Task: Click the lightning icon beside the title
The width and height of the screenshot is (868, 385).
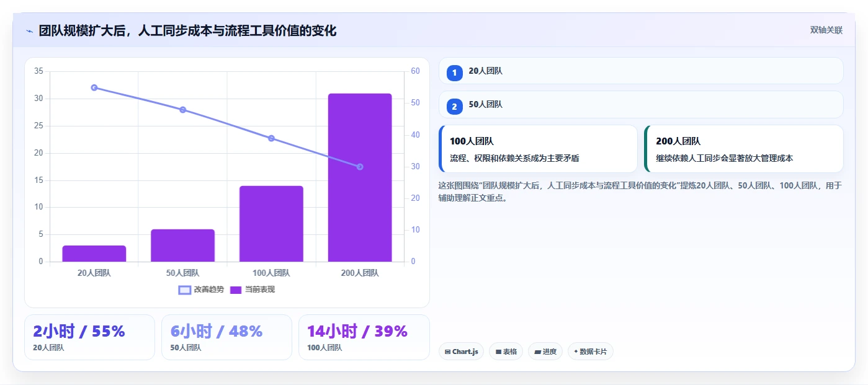Action: [29, 30]
